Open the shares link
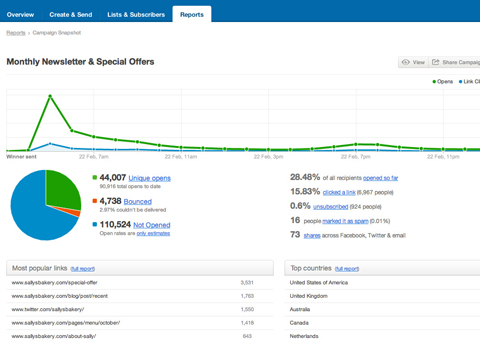The width and height of the screenshot is (480, 360). pos(312,236)
